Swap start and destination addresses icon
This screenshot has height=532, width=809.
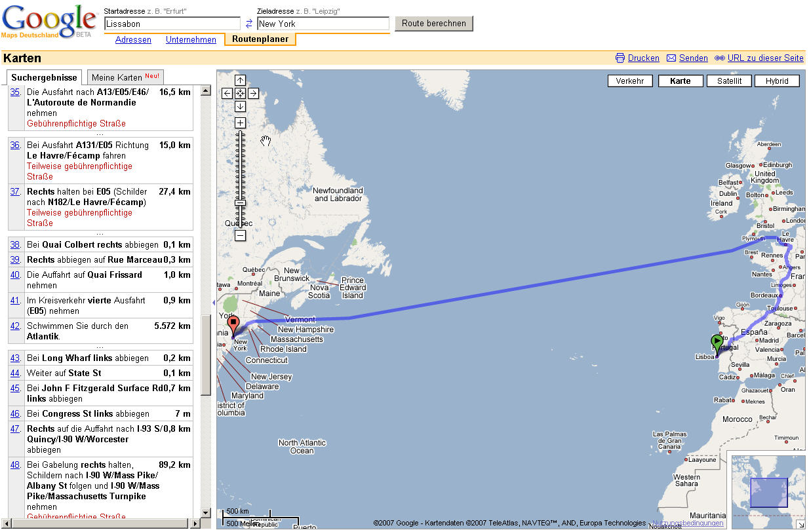(249, 24)
